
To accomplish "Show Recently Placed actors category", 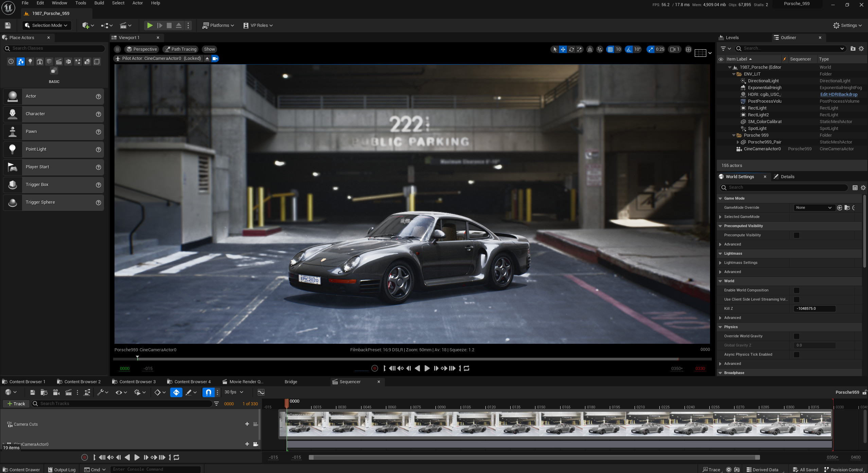I will point(11,62).
